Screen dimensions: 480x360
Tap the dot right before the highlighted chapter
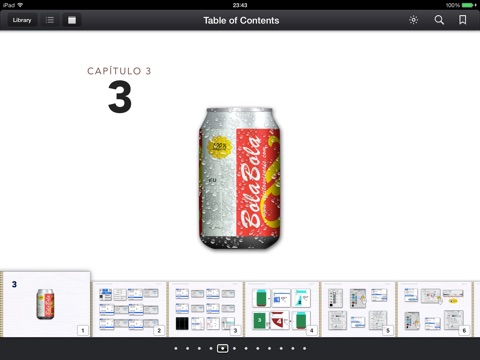[211, 349]
